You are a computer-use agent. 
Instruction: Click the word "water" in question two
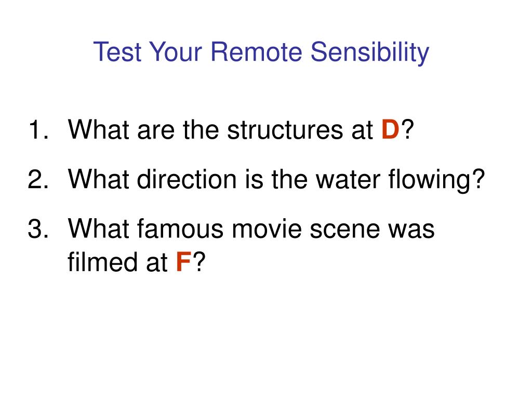tap(348, 180)
